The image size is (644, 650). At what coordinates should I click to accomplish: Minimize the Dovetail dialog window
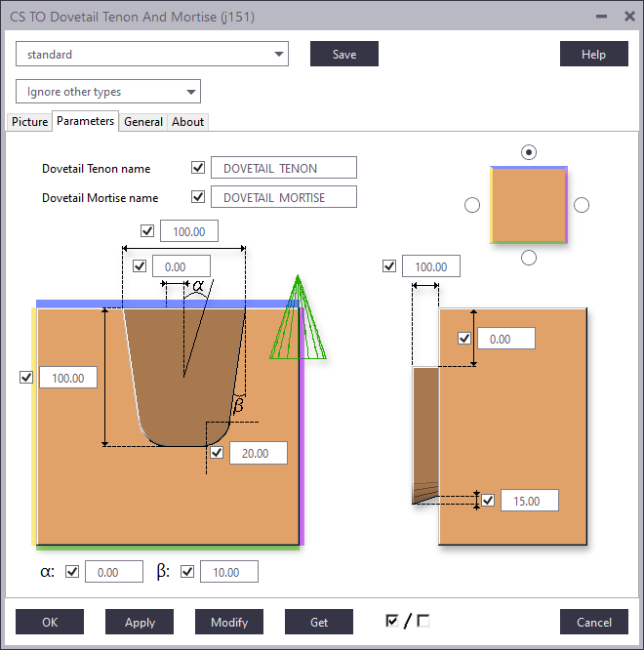601,17
